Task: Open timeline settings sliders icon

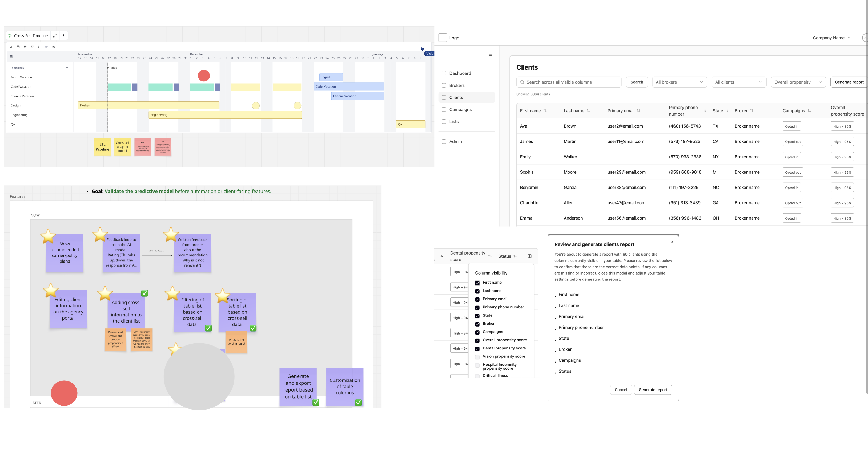Action: [54, 47]
